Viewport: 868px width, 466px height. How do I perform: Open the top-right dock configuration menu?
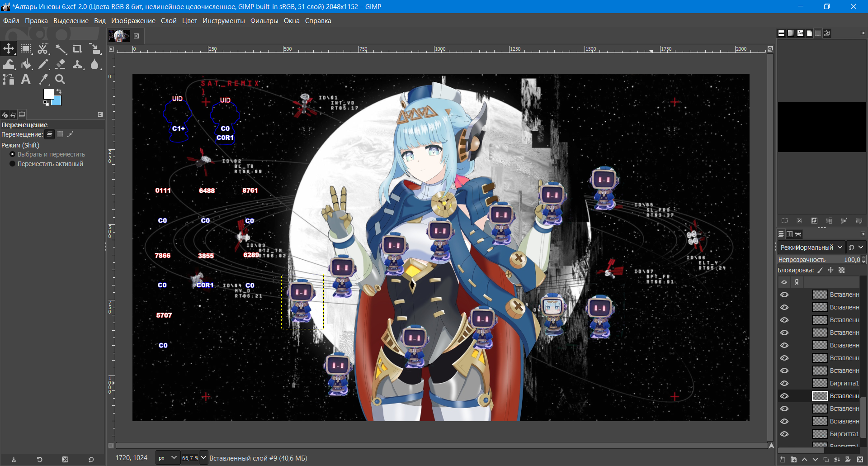click(863, 33)
